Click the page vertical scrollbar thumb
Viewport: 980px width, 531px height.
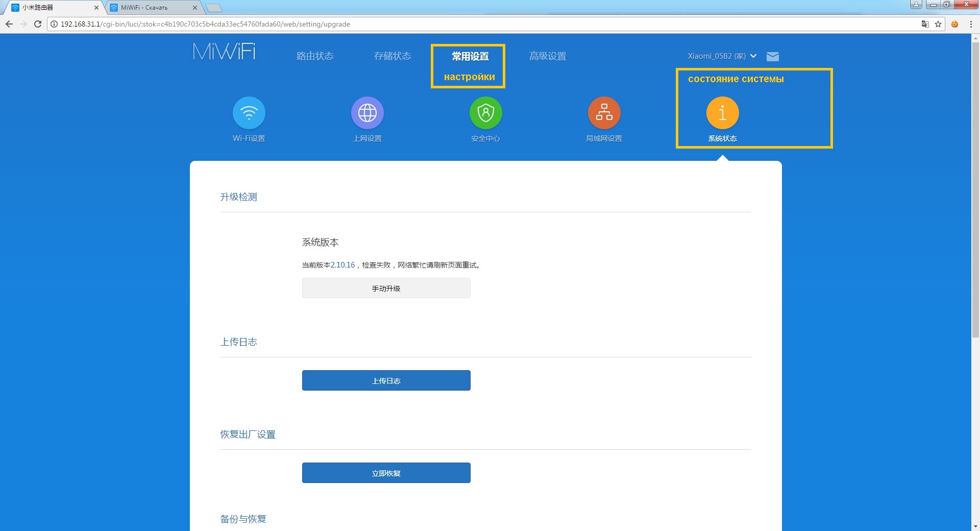coord(975,189)
